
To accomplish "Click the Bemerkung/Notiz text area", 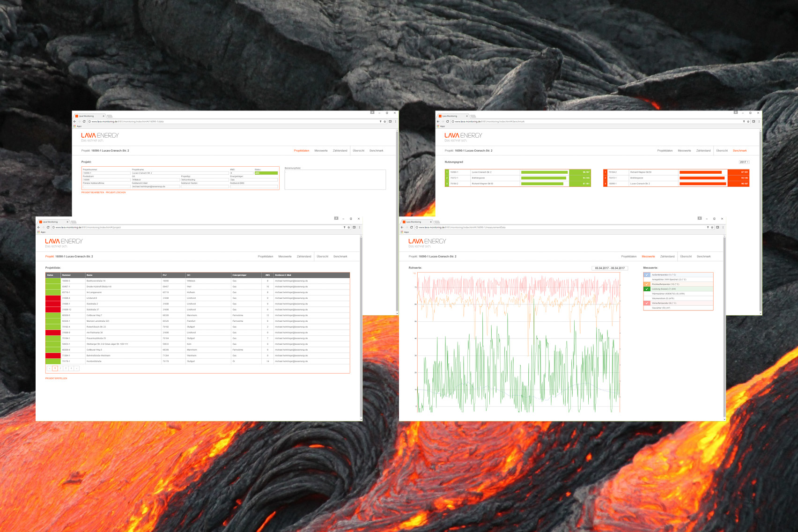I will pyautogui.click(x=335, y=180).
